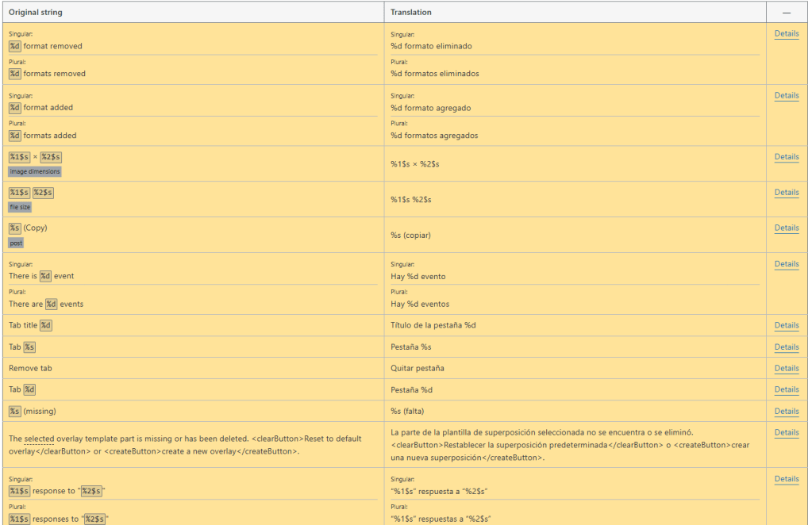View Details for the "%s (missing)" row
The height and width of the screenshot is (525, 812).
pyautogui.click(x=786, y=411)
